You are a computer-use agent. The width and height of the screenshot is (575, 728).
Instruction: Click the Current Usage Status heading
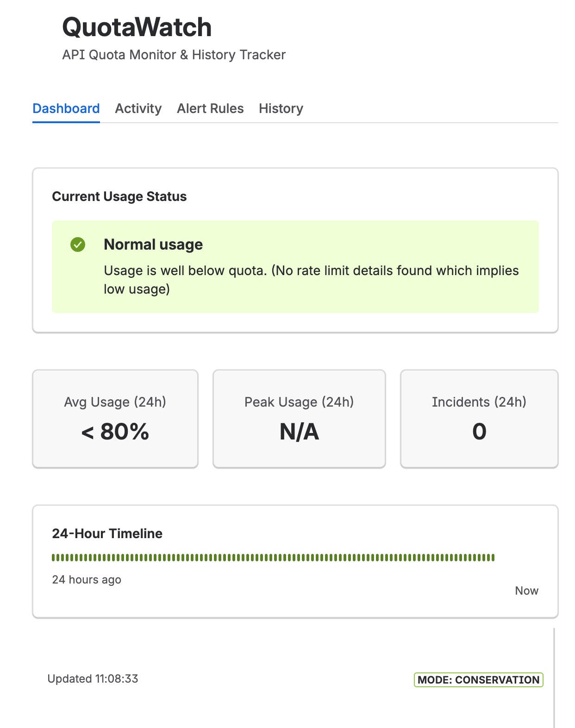(x=119, y=196)
